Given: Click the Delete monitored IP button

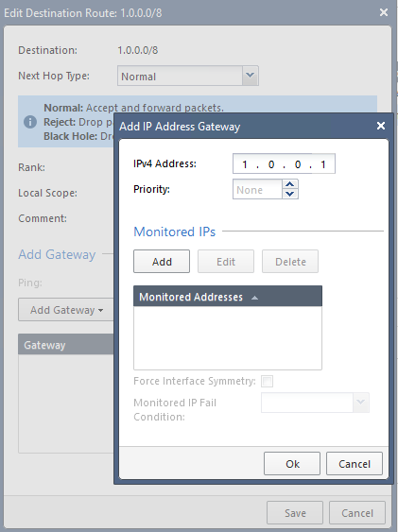Looking at the screenshot, I should 290,262.
